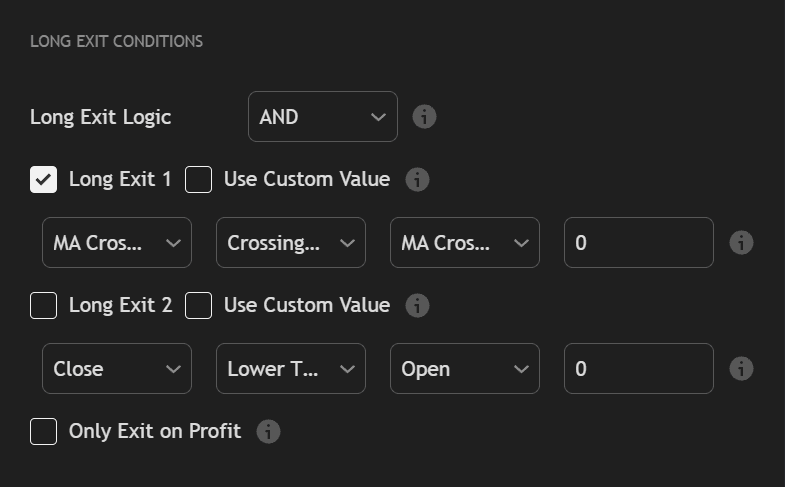Click info icon beside Long Exit Logic
785x487 pixels.
click(x=425, y=117)
